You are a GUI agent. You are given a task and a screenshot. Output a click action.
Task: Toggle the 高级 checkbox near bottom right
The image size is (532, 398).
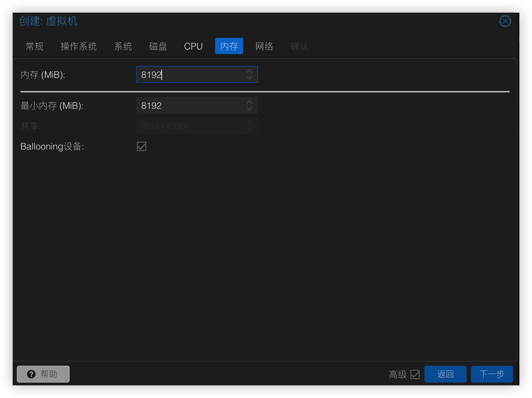pos(415,374)
